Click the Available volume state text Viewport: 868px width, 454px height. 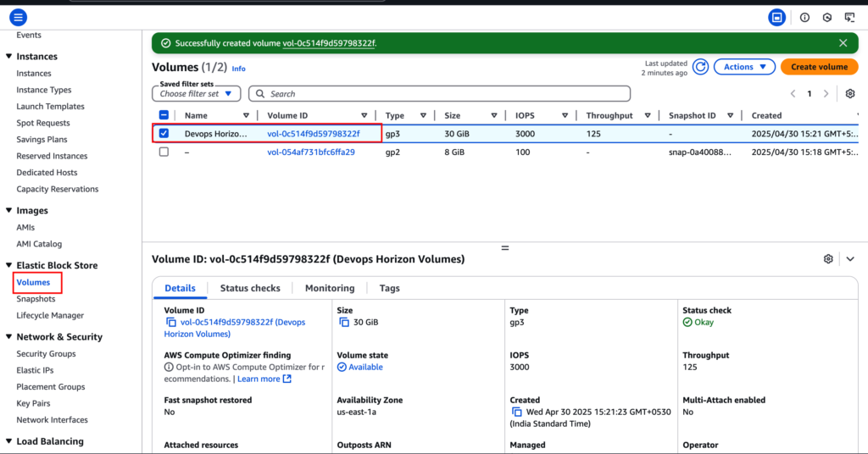pos(365,368)
